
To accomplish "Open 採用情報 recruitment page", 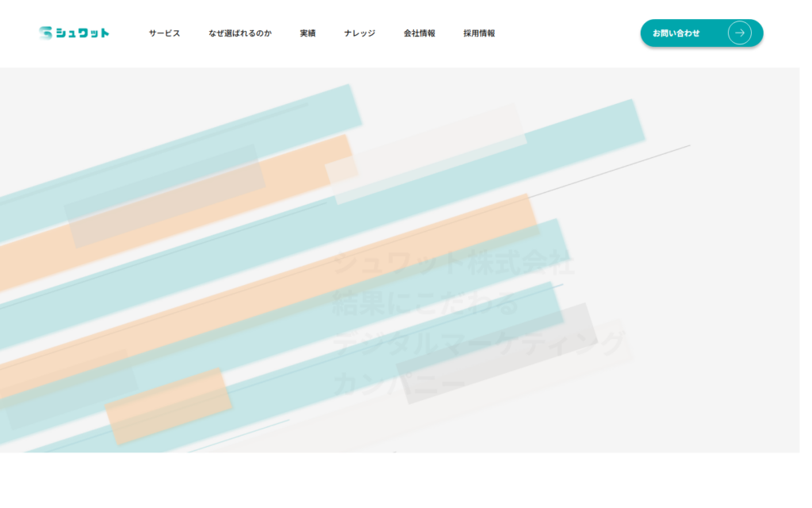I will pyautogui.click(x=479, y=33).
